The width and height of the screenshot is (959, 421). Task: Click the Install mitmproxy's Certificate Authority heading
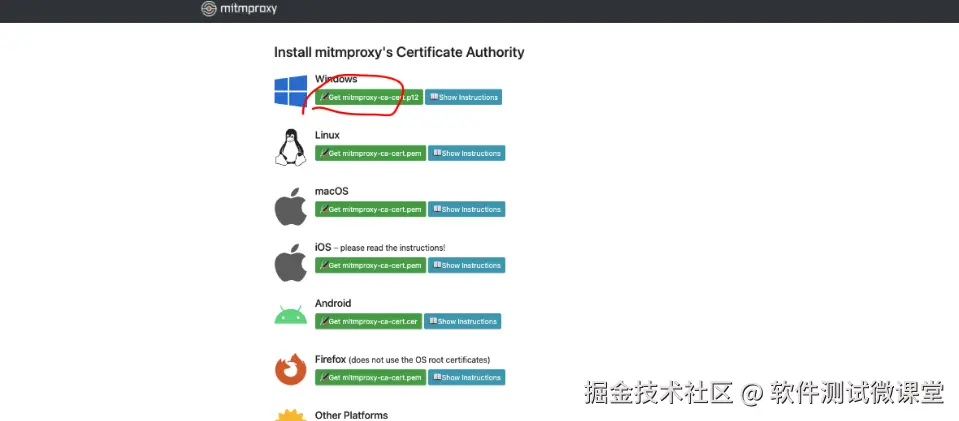coord(399,53)
